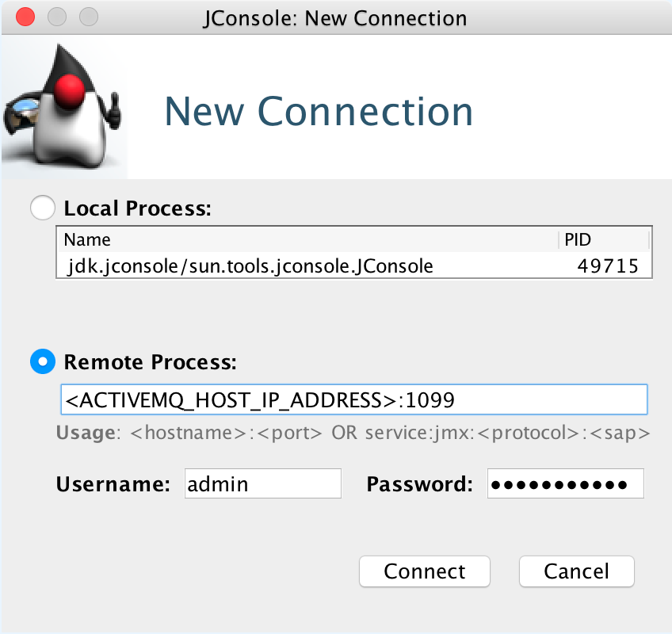
Task: Click the masked Password field
Action: pyautogui.click(x=565, y=483)
